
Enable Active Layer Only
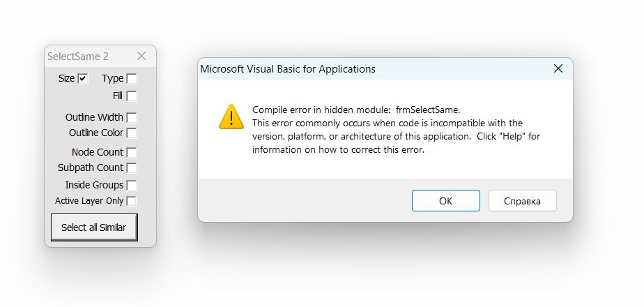tap(131, 201)
